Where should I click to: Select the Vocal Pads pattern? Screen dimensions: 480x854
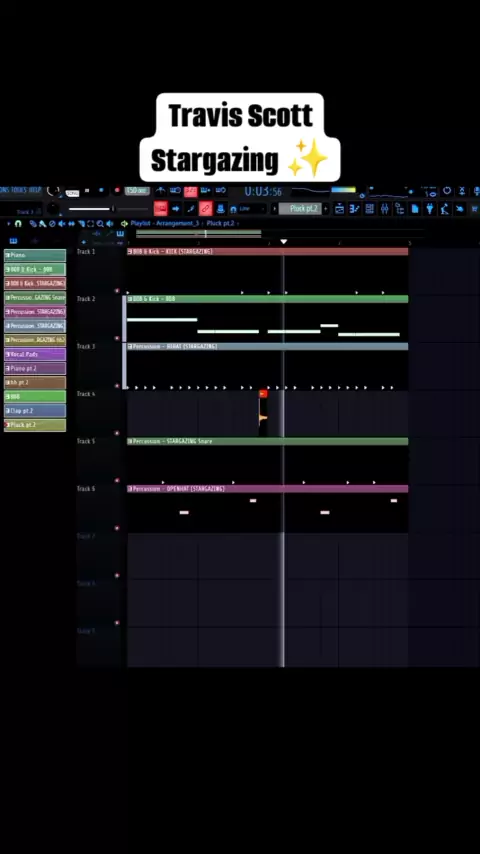coord(35,354)
